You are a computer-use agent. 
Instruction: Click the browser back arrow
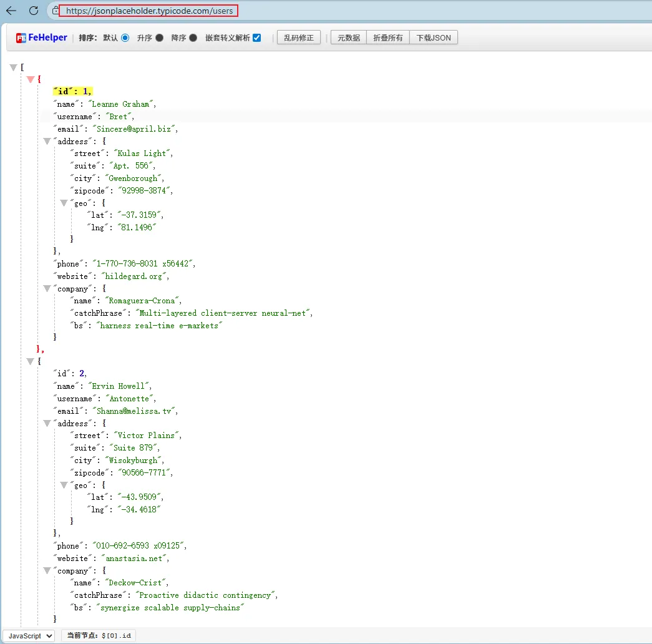[11, 11]
